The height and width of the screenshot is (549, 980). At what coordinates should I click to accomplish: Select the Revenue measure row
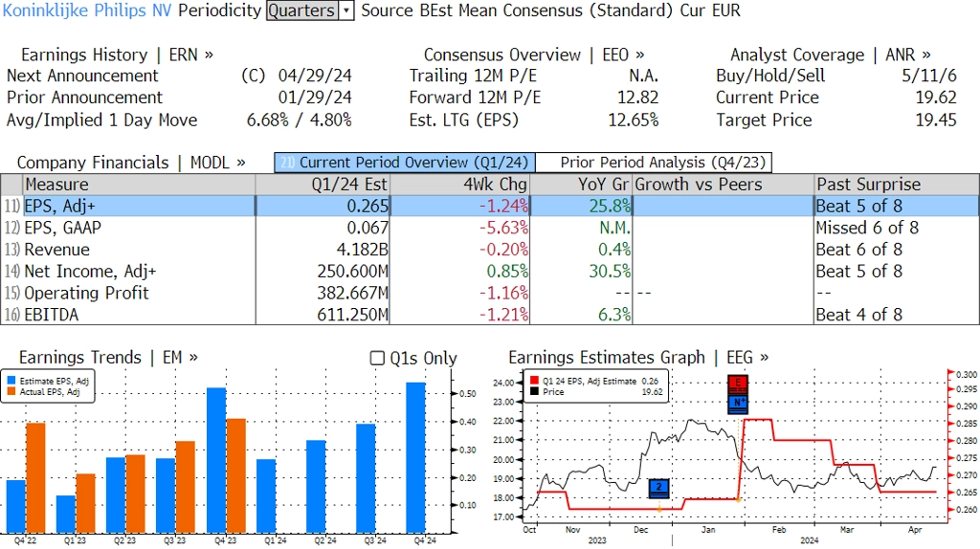tap(490, 250)
